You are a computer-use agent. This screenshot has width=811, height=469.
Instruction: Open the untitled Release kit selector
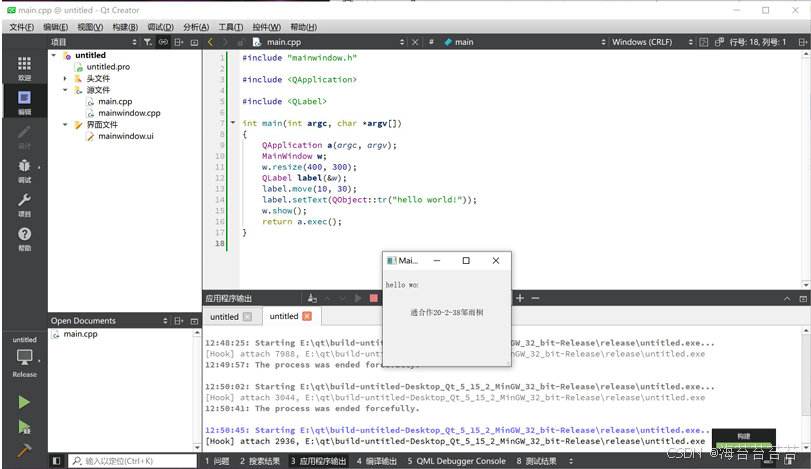(x=24, y=357)
